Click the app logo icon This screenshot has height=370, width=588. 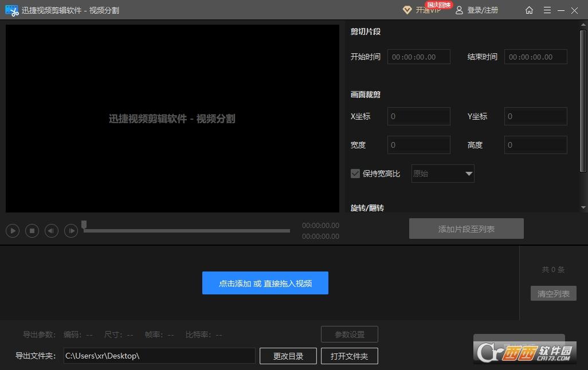11,10
